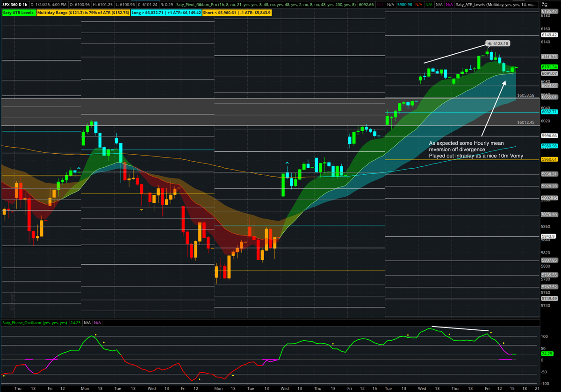The image size is (561, 392).
Task: Click the $6053.58 level label
Action: [526, 95]
